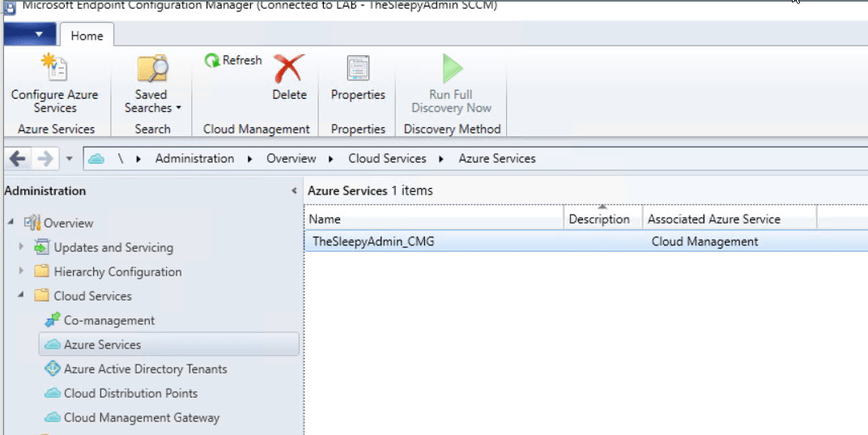
Task: Select the TheSleepyAdmin_CMG row
Action: pyautogui.click(x=373, y=241)
